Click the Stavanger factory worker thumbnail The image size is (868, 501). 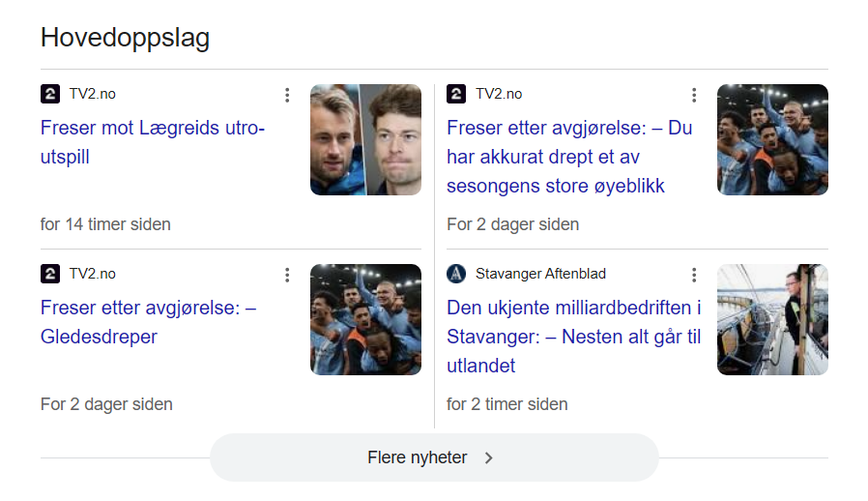click(x=772, y=320)
